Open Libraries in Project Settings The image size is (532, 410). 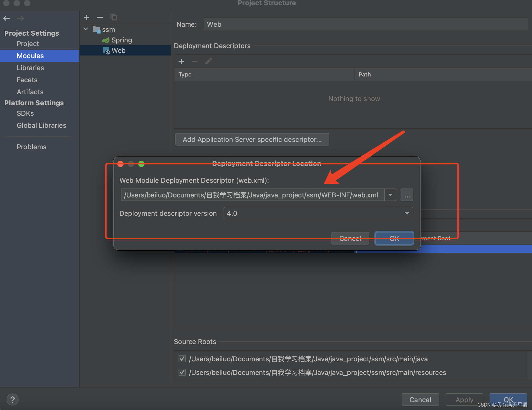click(30, 68)
